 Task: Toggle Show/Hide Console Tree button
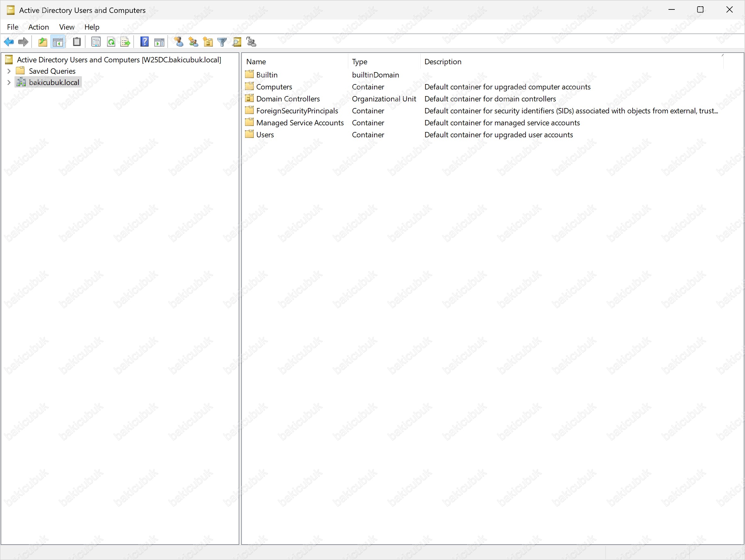pyautogui.click(x=58, y=42)
